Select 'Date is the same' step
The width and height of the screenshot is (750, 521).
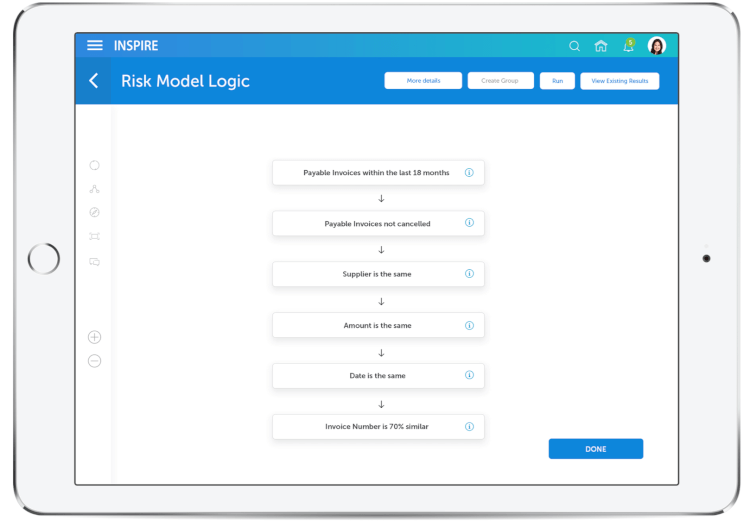378,376
